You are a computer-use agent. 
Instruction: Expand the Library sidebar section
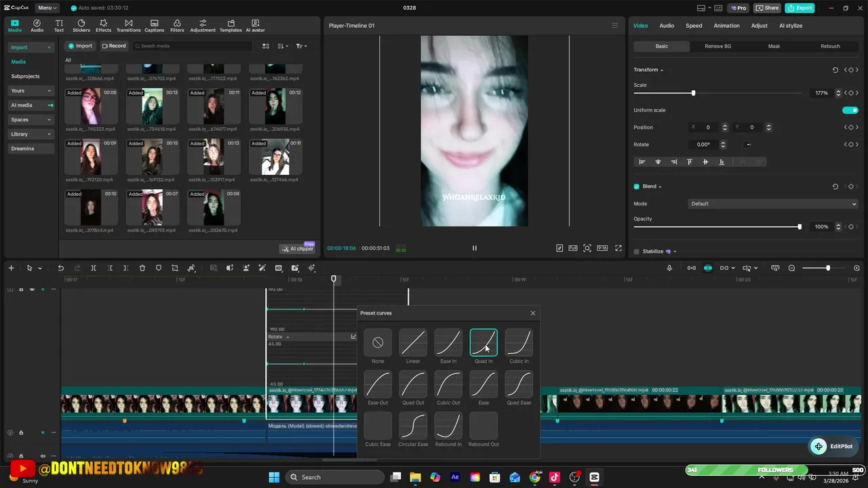pos(31,134)
